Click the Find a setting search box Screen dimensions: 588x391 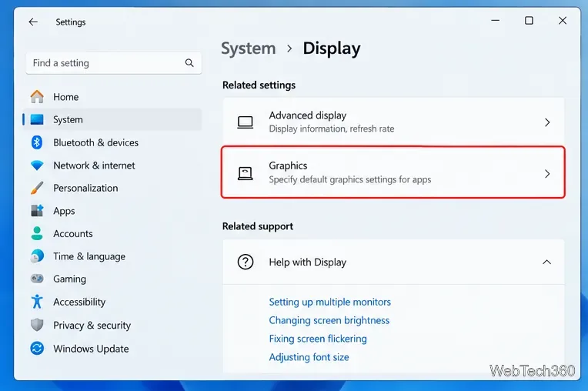(114, 63)
